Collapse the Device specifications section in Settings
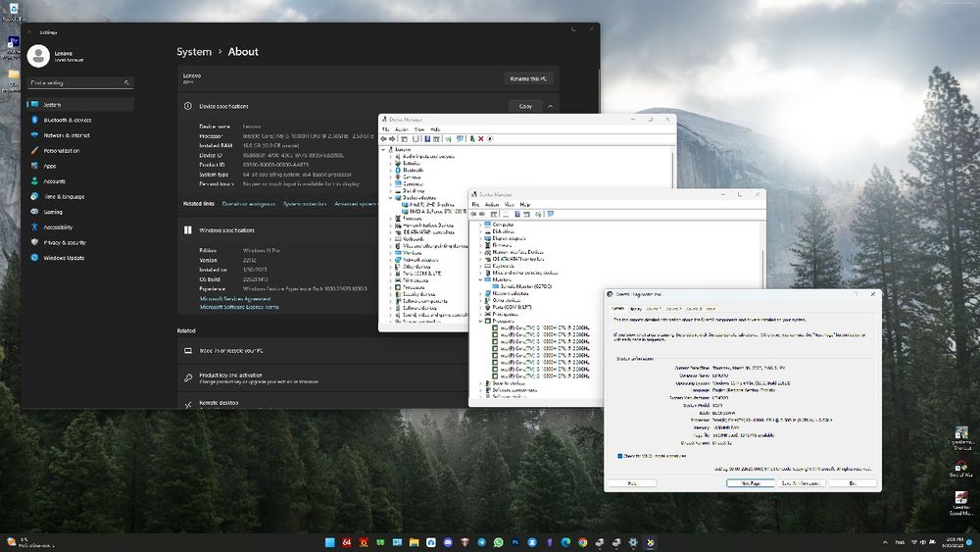980x552 pixels. (x=550, y=106)
